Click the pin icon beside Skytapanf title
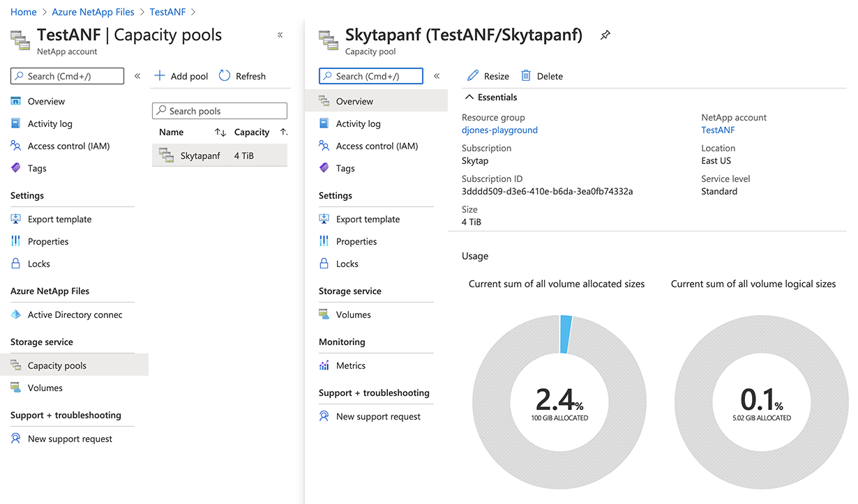 pyautogui.click(x=605, y=36)
